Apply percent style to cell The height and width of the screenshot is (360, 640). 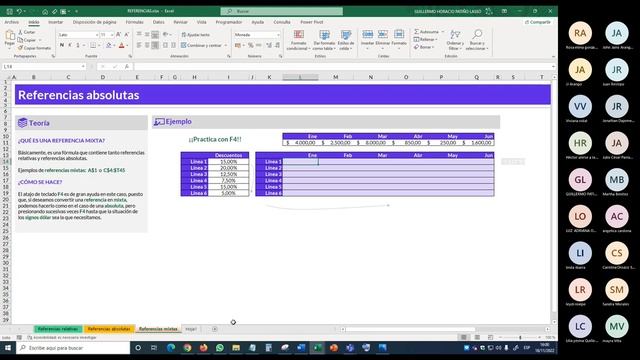pyautogui.click(x=251, y=45)
